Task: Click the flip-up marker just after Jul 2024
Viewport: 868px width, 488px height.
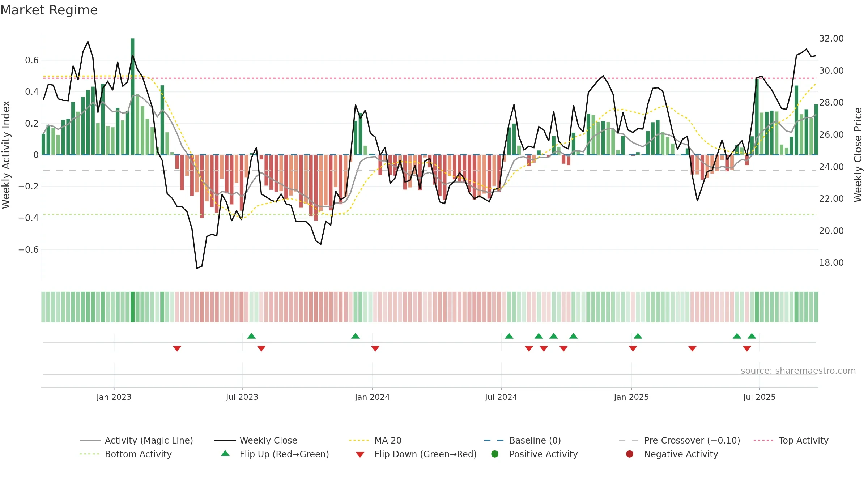Action: 509,336
